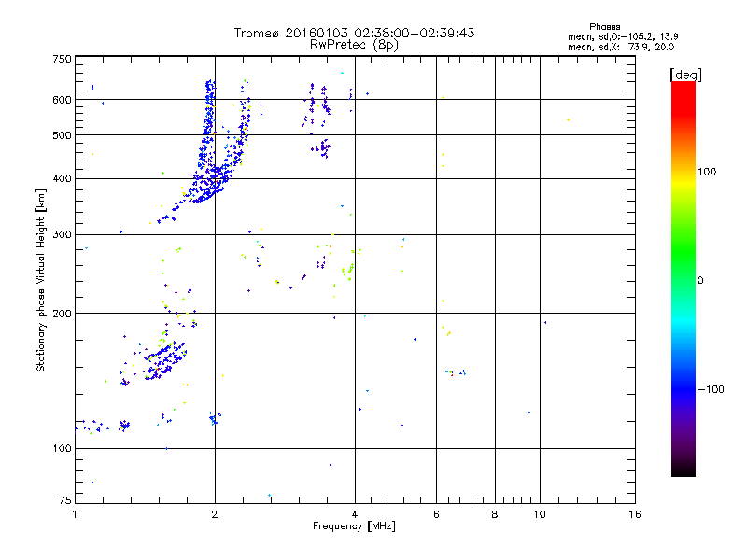Click the x-axis tick value '16'

click(x=635, y=514)
